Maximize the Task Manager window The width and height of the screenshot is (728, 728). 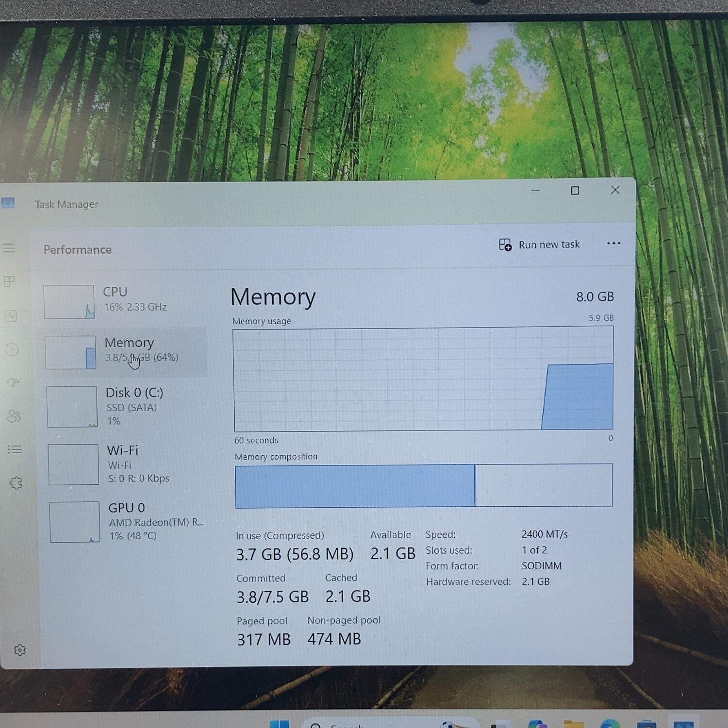click(575, 190)
